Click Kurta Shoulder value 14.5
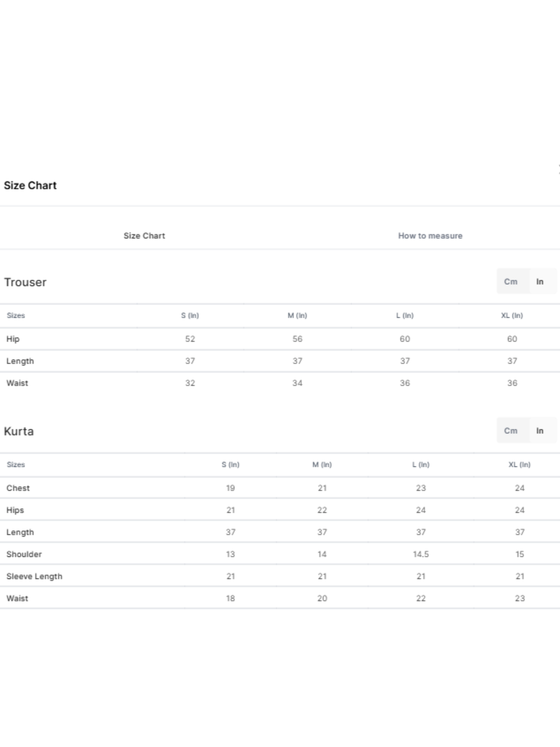The image size is (560, 747). 421,554
